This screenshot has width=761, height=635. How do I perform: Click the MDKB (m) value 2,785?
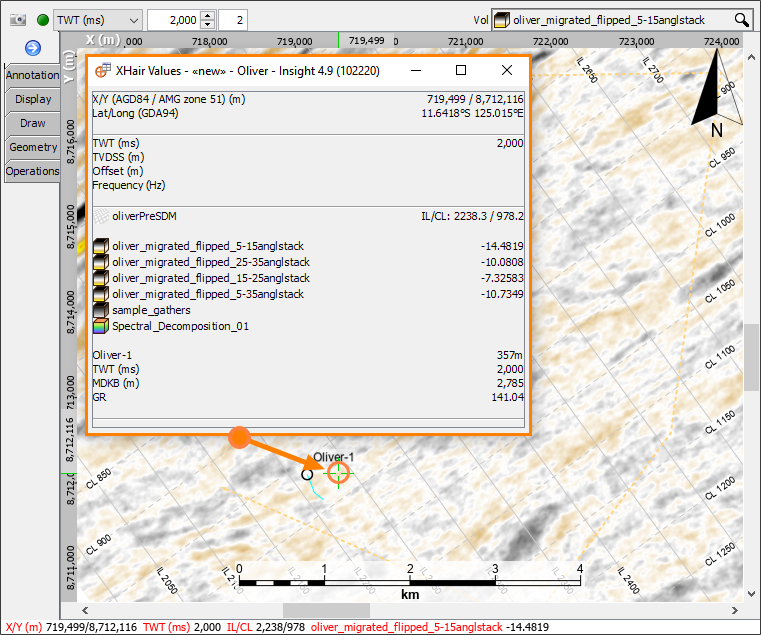point(510,383)
